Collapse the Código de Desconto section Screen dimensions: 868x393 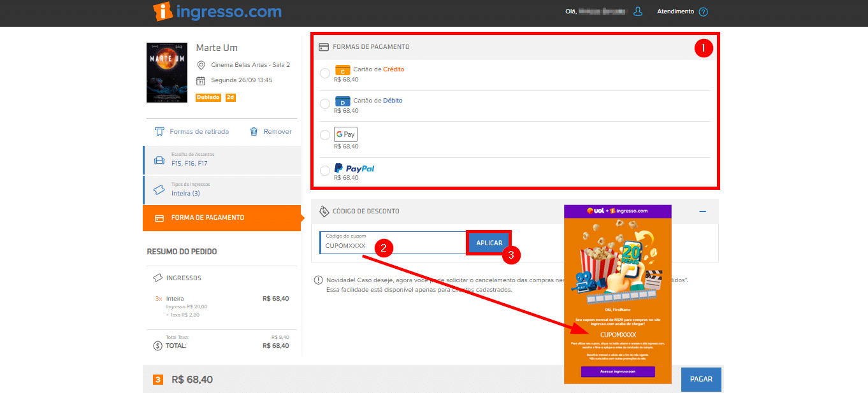pyautogui.click(x=702, y=211)
